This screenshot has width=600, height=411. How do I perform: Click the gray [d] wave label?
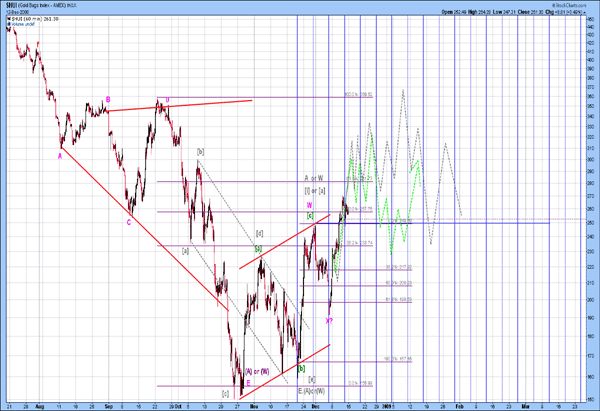259,233
